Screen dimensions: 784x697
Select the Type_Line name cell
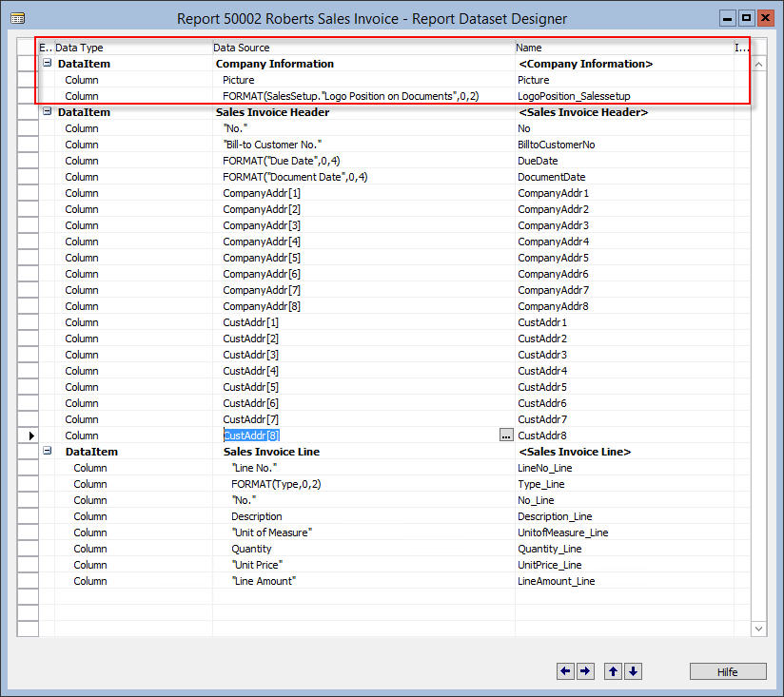tap(624, 484)
